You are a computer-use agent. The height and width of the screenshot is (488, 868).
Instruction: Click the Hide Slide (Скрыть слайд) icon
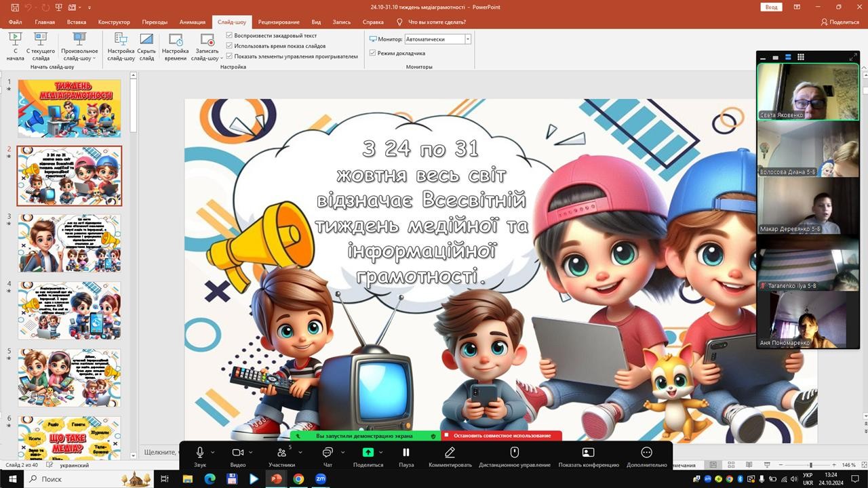[x=146, y=39]
